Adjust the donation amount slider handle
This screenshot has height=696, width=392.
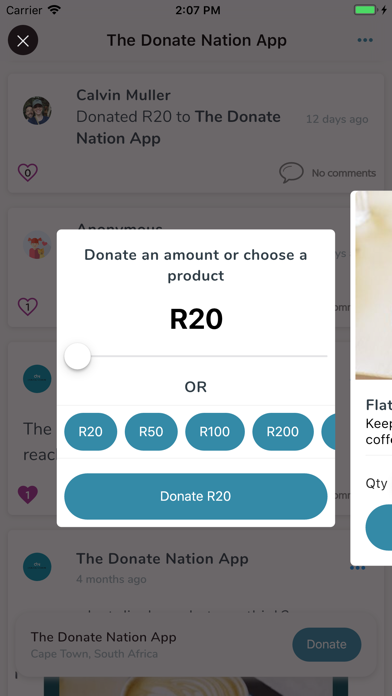78,356
